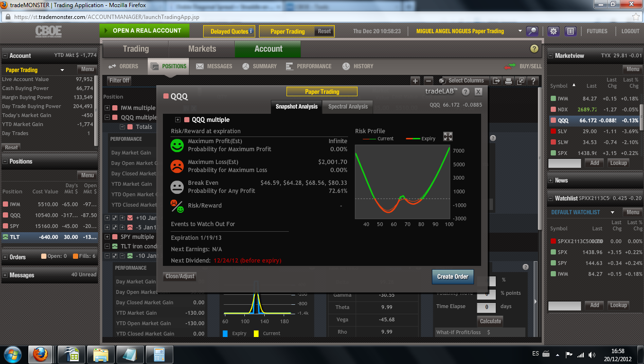Viewport: 644px width, 364px height.
Task: Open the Summary sub-tab
Action: pyautogui.click(x=259, y=66)
